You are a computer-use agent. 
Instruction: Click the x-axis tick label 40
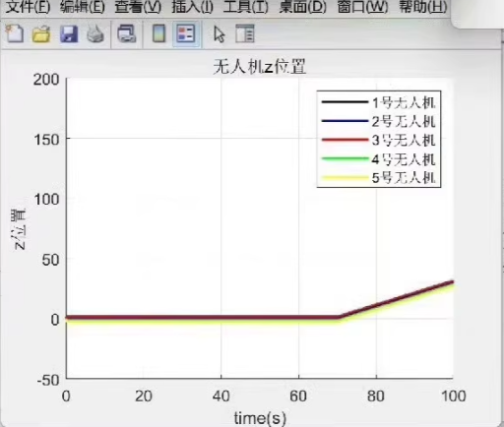click(221, 396)
